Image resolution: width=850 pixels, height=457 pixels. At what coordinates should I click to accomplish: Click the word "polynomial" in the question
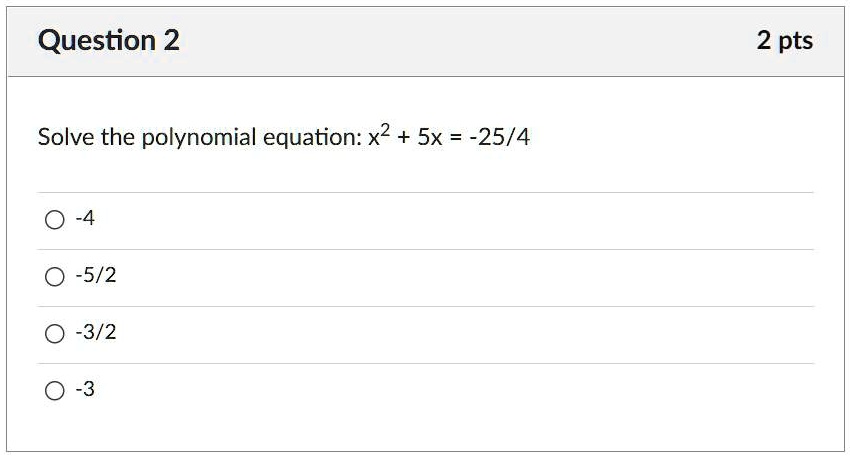[x=199, y=138]
